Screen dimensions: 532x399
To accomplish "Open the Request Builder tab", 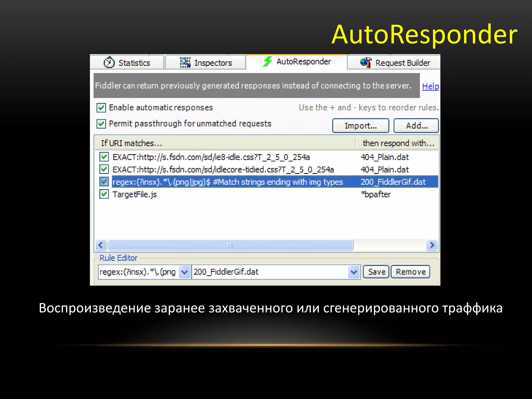I will (394, 62).
